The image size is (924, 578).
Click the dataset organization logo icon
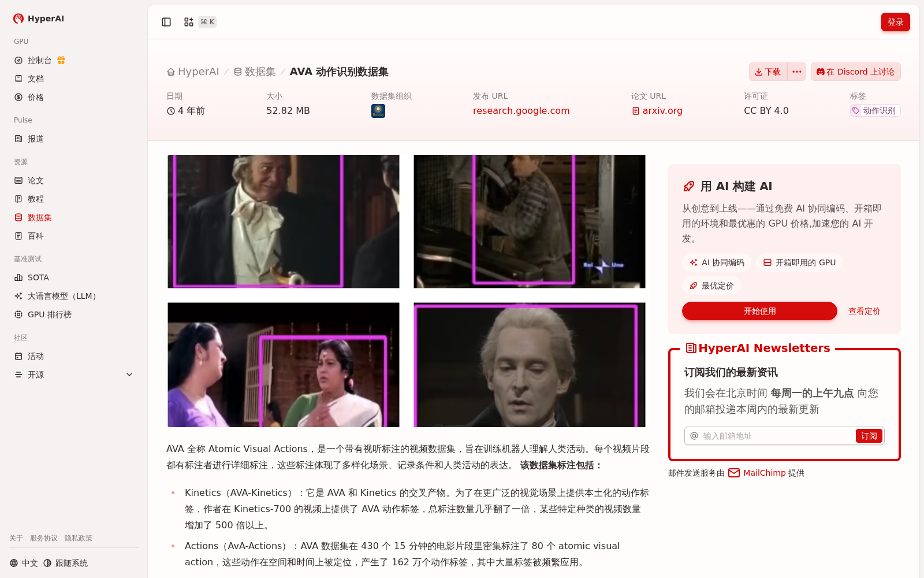tap(378, 111)
